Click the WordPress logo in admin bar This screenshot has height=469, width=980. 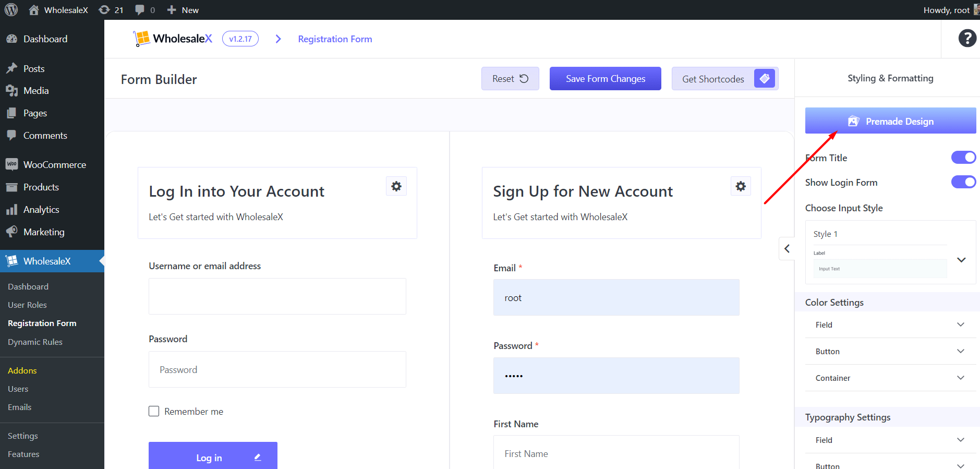tap(11, 10)
